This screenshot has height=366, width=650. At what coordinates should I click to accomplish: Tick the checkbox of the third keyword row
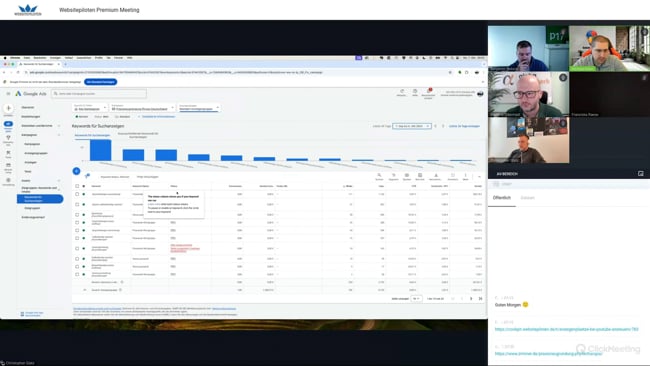point(77,215)
